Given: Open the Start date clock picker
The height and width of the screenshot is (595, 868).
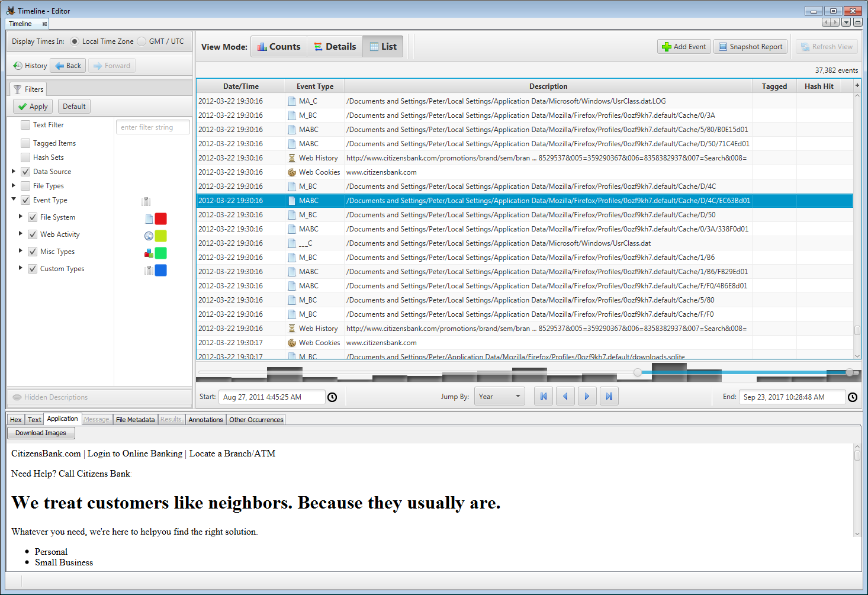Looking at the screenshot, I should [332, 397].
